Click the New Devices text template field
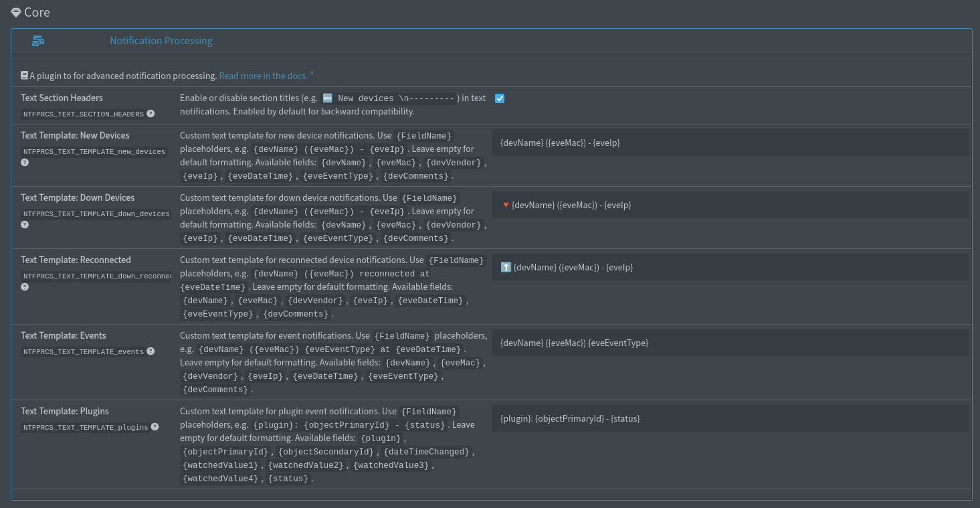 pyautogui.click(x=730, y=143)
